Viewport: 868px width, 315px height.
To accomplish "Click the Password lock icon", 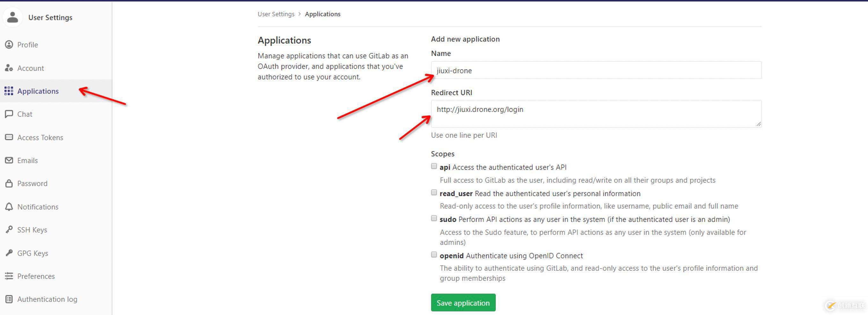I will pyautogui.click(x=9, y=184).
